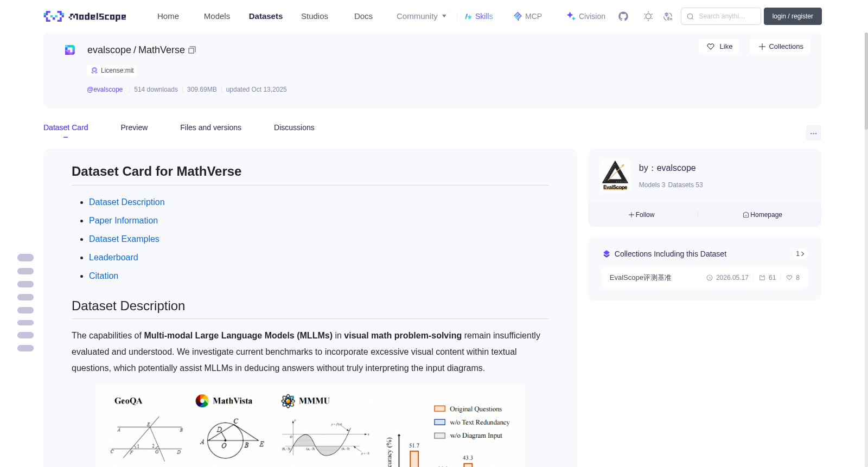Open MCP from the navigation bar
The image size is (868, 467).
click(528, 16)
